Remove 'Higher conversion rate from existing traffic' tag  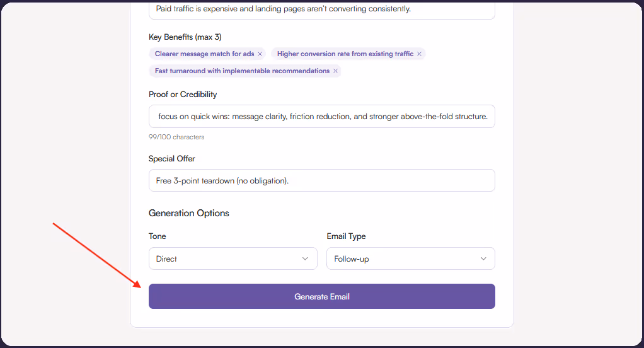[x=419, y=54]
